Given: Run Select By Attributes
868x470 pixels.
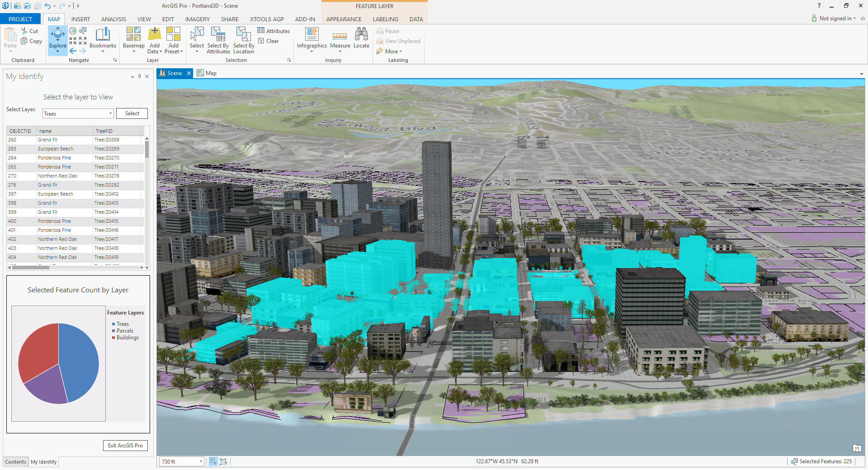Looking at the screenshot, I should click(x=218, y=41).
